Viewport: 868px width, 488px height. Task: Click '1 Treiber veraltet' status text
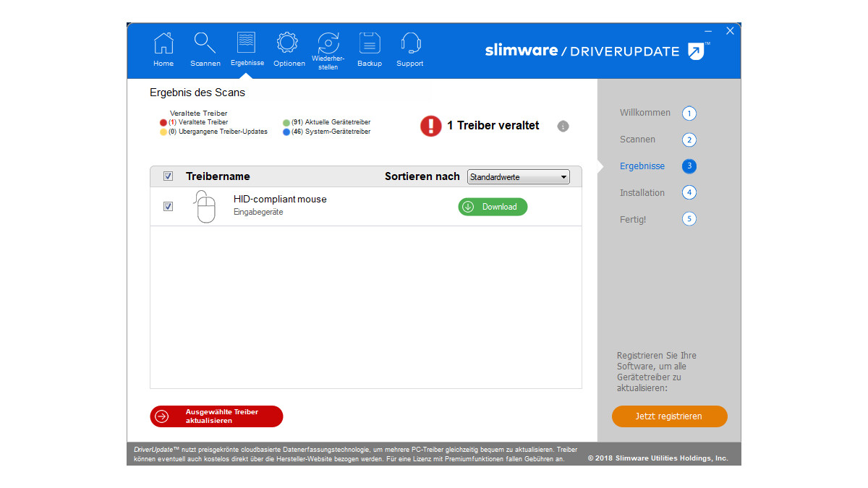pos(493,126)
